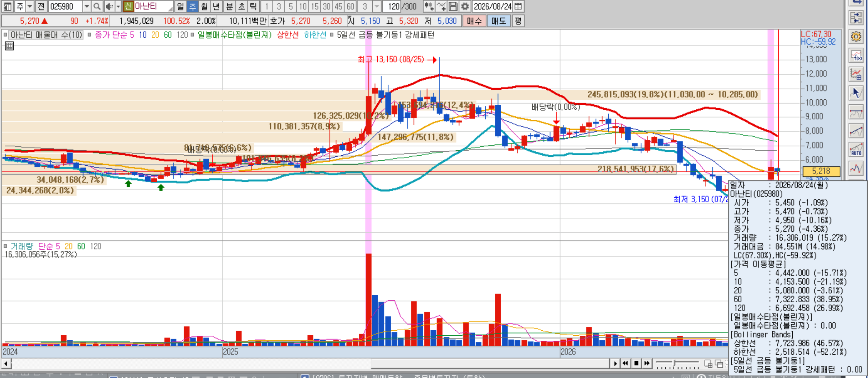Screen dimensions: 868x378
Task: Click the stop playback button
Action: (x=636, y=364)
